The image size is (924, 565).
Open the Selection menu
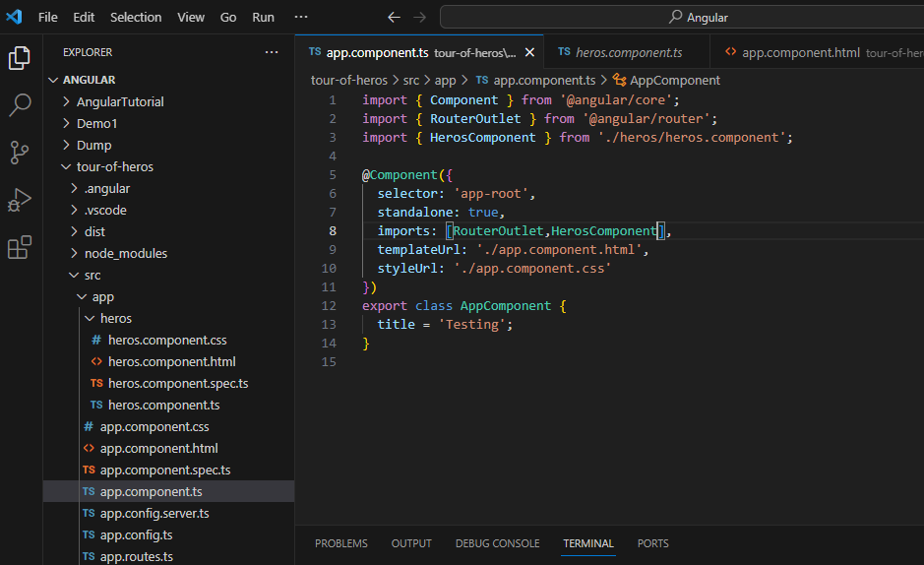click(x=136, y=17)
